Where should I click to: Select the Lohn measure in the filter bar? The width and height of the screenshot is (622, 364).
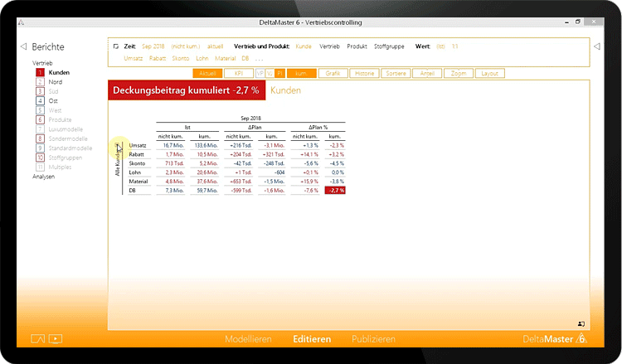(202, 58)
